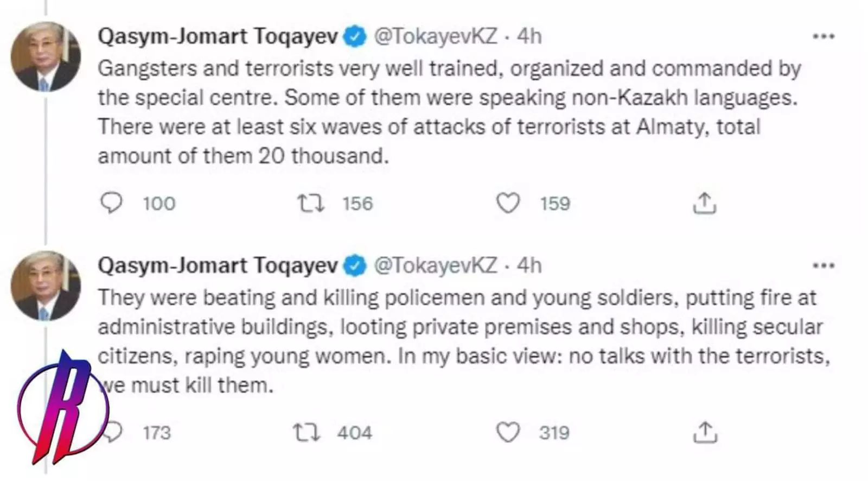Reply to the first tweet about Almaty
The image size is (868, 481).
[x=112, y=204]
